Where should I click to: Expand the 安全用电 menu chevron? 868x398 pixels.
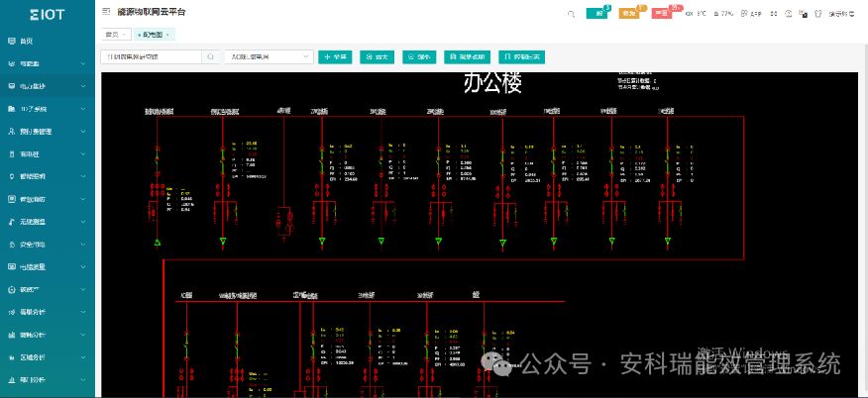[x=83, y=245]
